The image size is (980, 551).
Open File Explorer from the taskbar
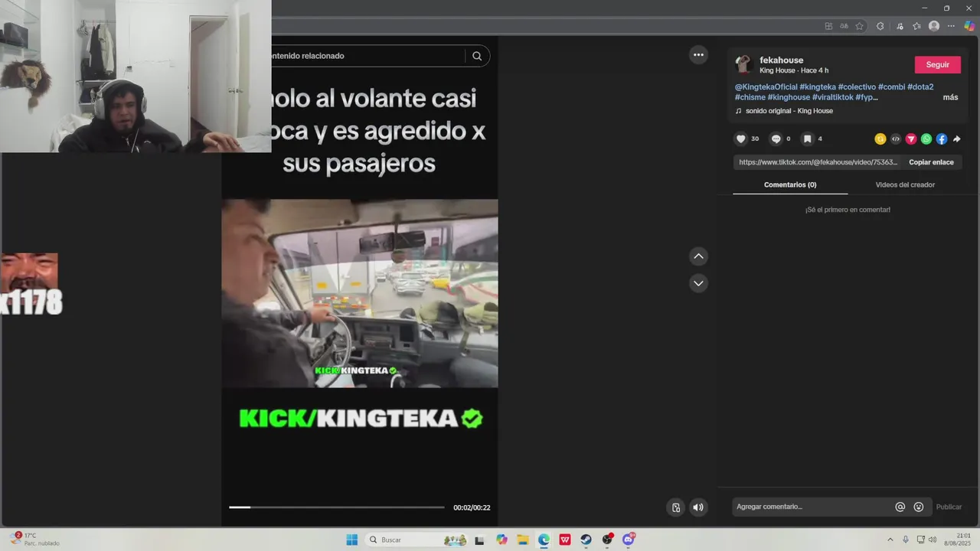click(x=523, y=540)
